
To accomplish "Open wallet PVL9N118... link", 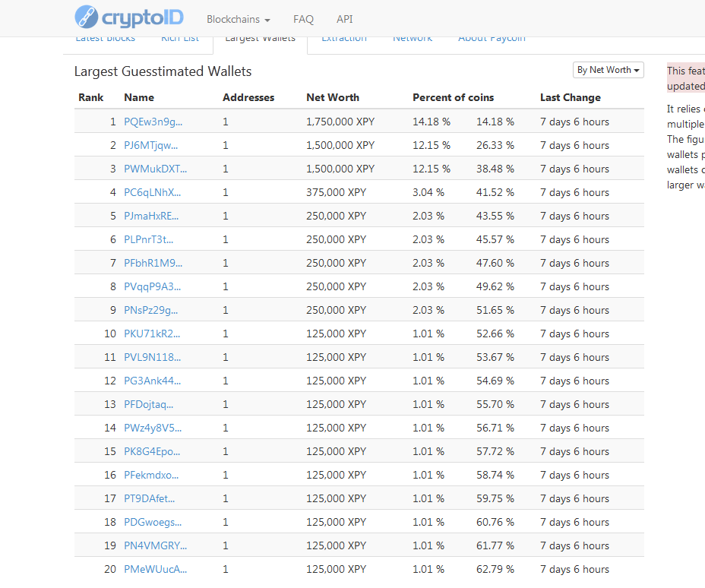I will point(152,357).
